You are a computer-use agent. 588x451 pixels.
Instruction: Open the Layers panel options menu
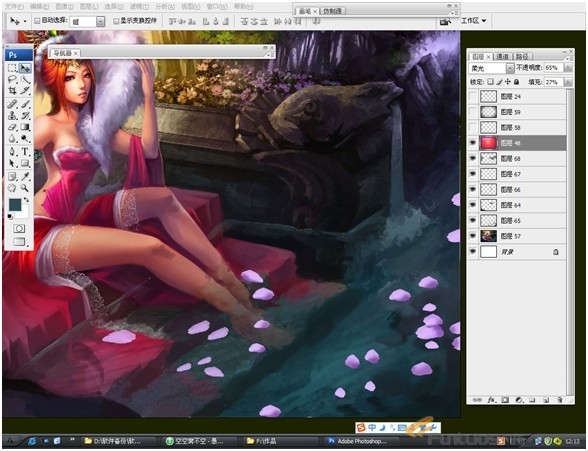pyautogui.click(x=568, y=58)
